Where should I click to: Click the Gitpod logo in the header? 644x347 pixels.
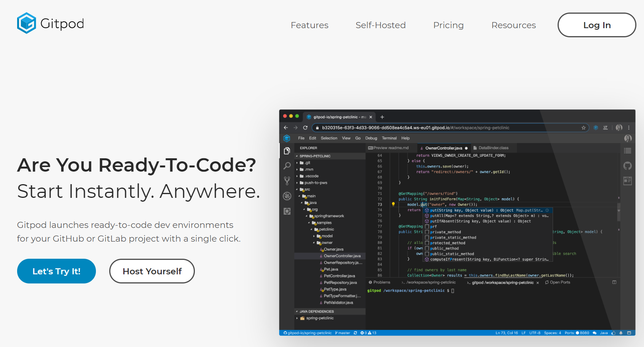click(x=50, y=23)
